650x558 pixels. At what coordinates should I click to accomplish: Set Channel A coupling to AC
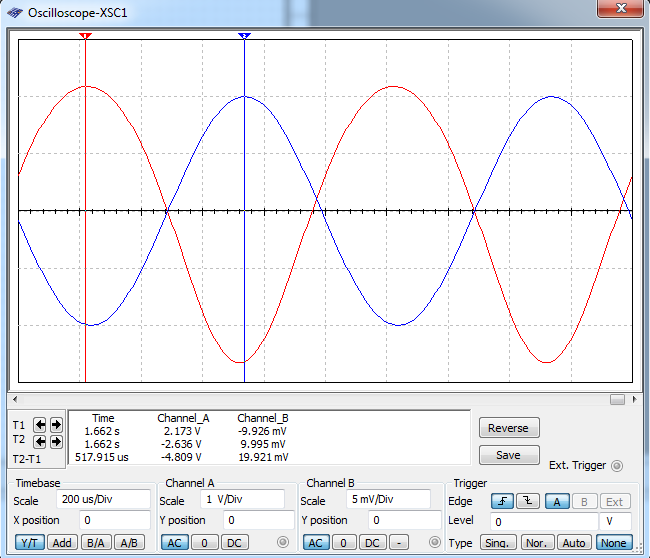175,543
